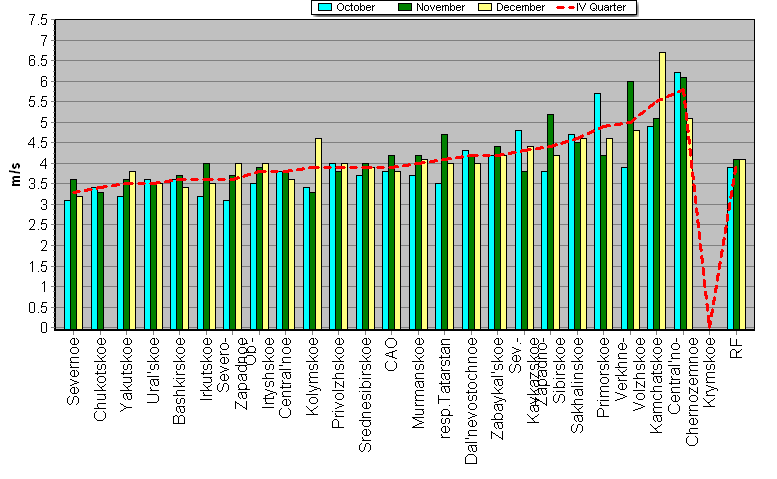Viewport: 777px width, 479px height.
Task: Click the 7.5 tick label on y-axis
Action: 36,20
